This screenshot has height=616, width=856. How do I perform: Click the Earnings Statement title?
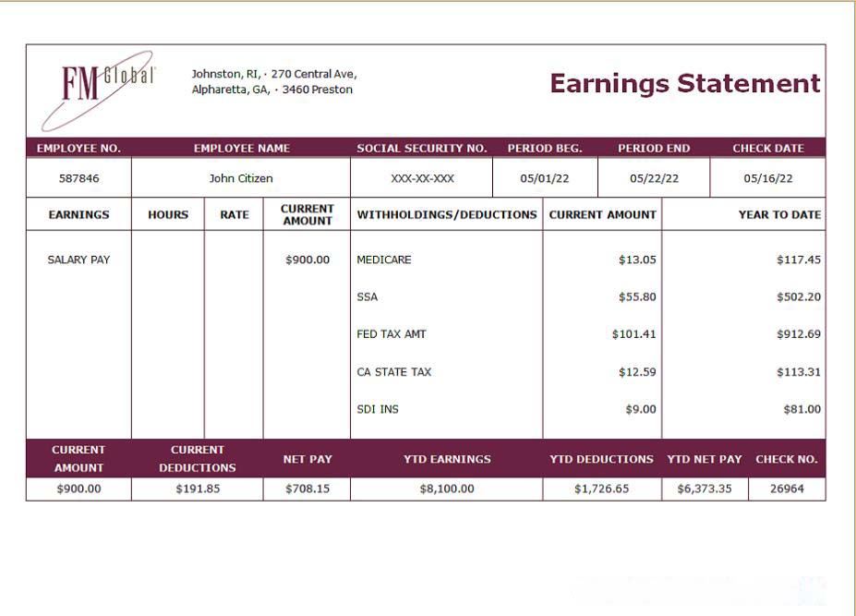pyautogui.click(x=684, y=84)
